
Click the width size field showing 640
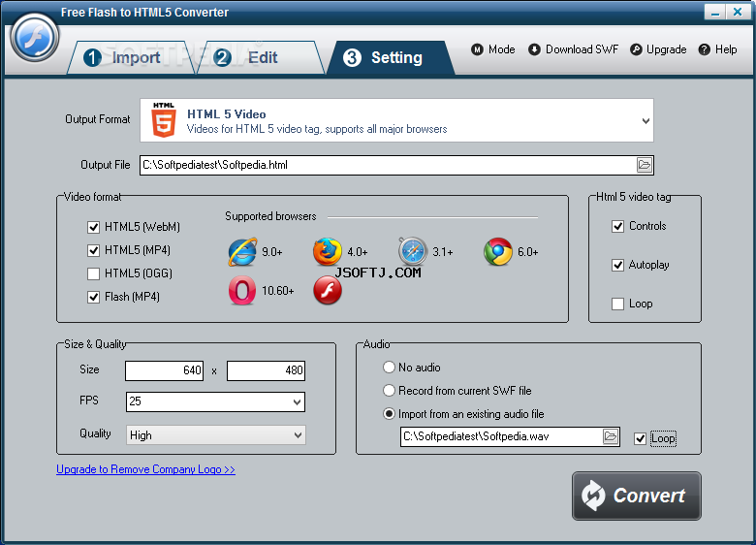[165, 370]
